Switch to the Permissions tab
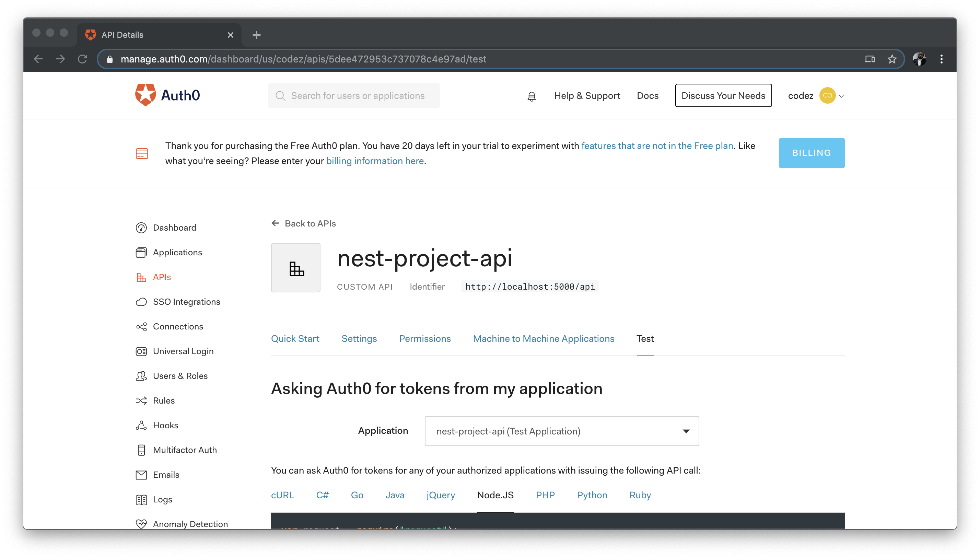 424,339
